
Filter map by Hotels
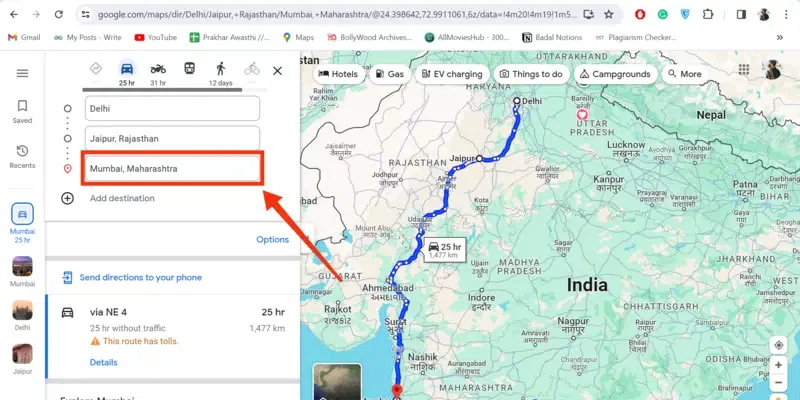point(338,74)
